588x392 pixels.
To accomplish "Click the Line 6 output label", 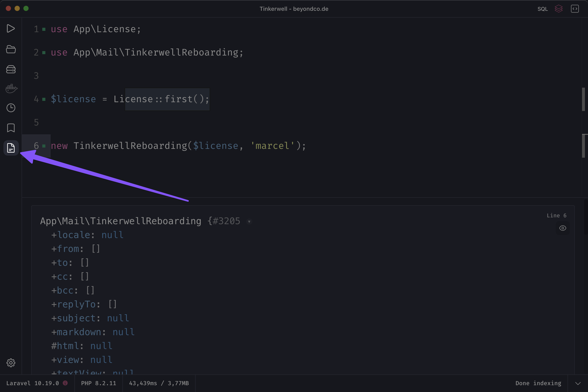I will [556, 216].
